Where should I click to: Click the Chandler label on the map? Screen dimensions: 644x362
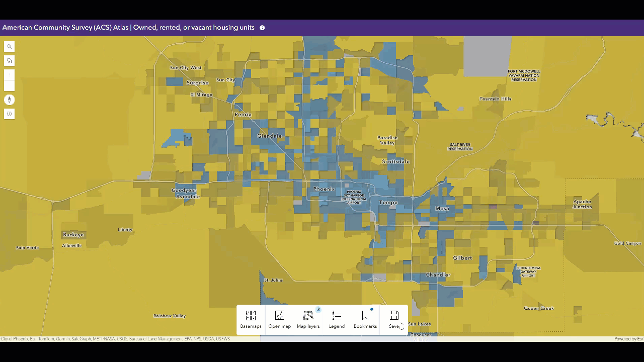tap(438, 275)
